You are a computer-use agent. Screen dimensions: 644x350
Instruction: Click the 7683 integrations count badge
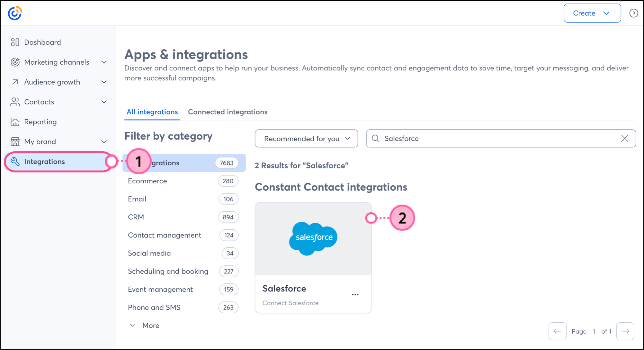227,163
